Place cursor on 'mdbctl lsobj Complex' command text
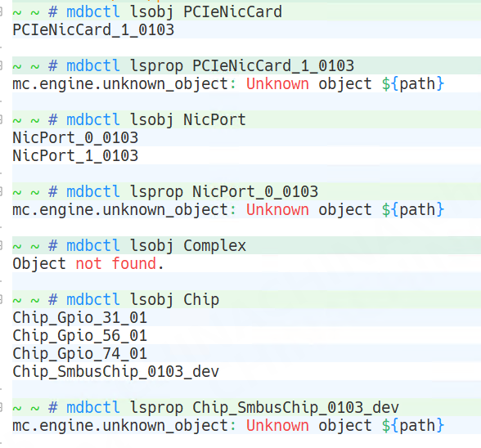This screenshot has width=481, height=448. pyautogui.click(x=156, y=245)
